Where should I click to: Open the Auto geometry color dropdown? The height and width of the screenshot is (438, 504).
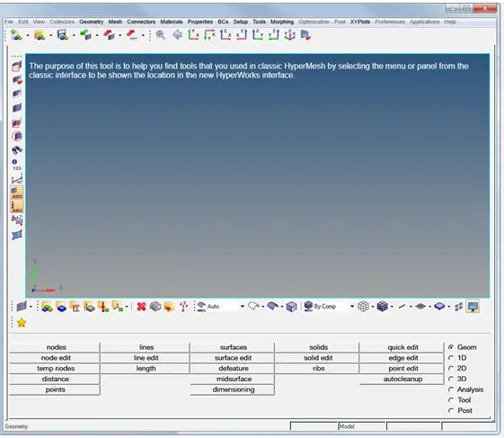click(242, 307)
